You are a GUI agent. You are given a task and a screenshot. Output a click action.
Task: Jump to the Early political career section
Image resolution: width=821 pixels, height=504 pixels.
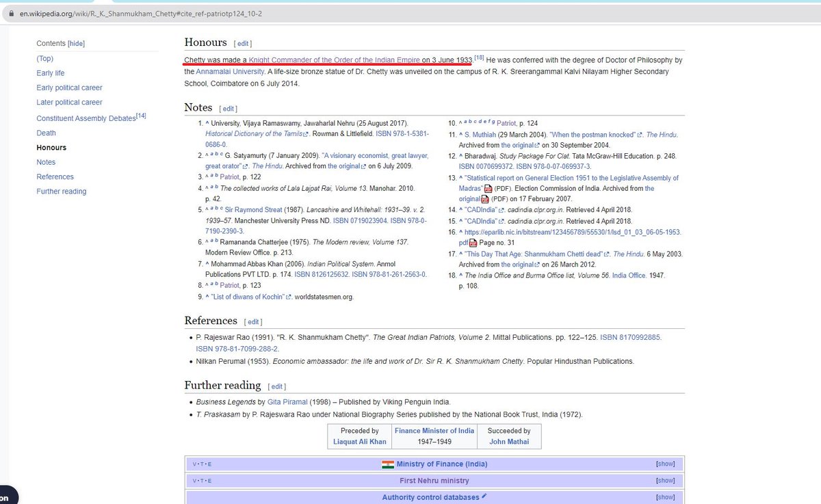[x=69, y=88]
